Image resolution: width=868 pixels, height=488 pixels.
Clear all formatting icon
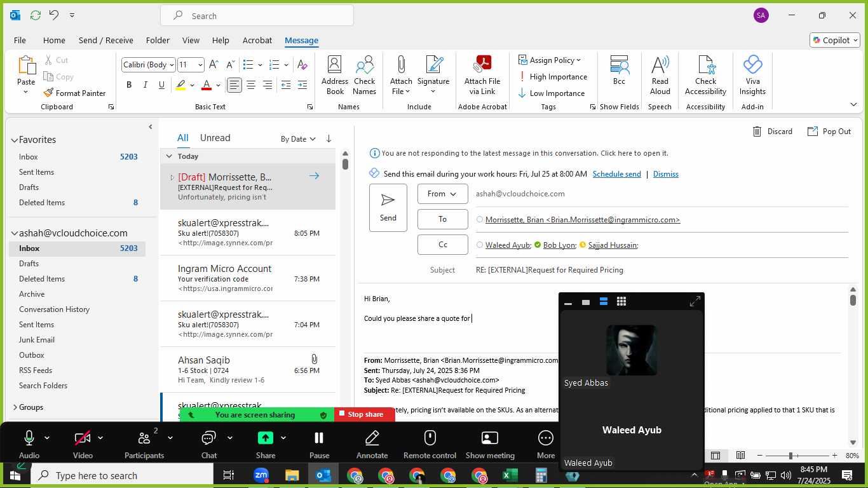coord(302,65)
